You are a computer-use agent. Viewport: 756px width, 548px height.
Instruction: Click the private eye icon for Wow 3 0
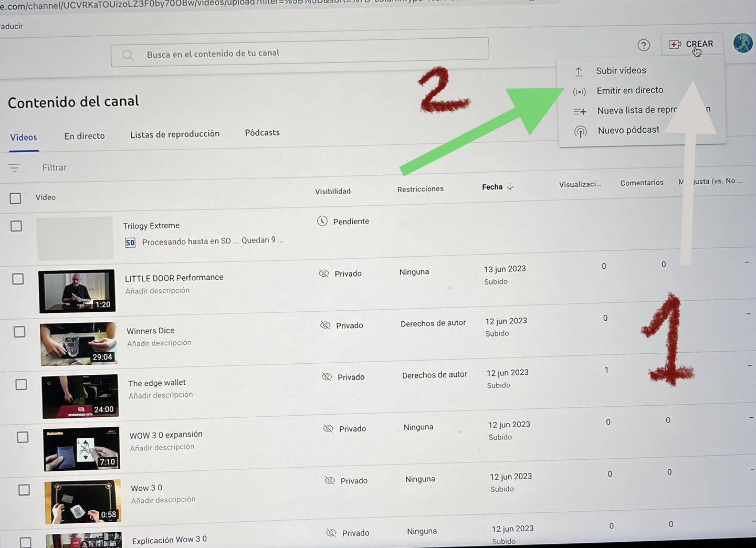330,480
